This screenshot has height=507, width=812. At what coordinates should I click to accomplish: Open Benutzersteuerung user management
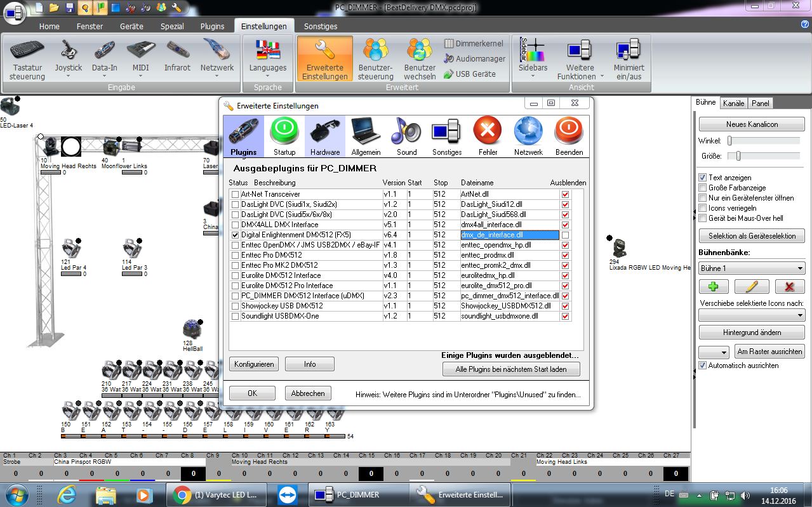pos(376,60)
